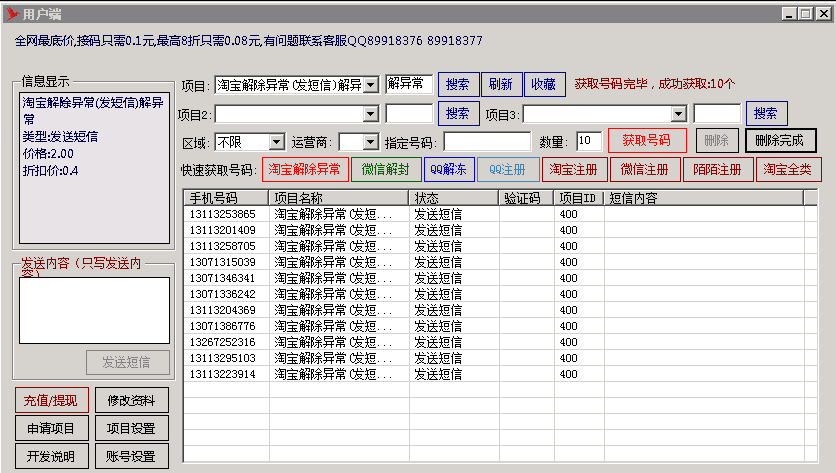The image size is (836, 473).
Task: Click the 状态 column header
Action: pyautogui.click(x=454, y=198)
